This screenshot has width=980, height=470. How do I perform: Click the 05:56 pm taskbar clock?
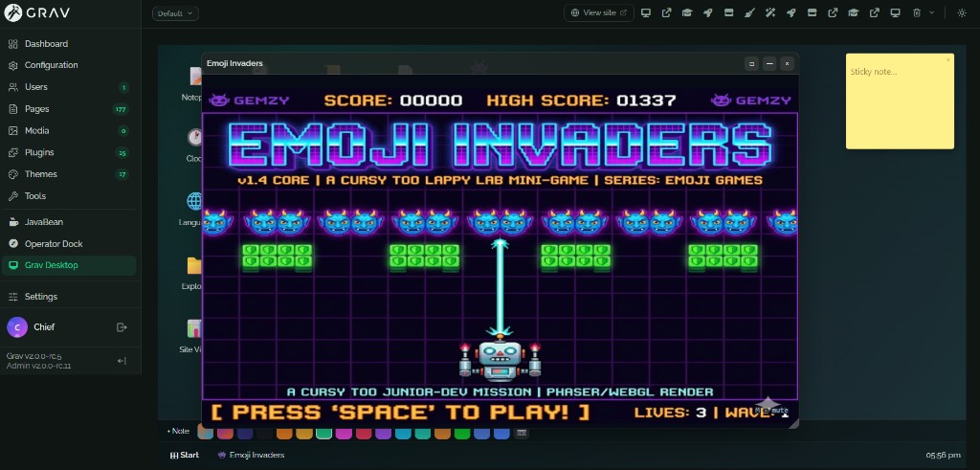coord(944,456)
